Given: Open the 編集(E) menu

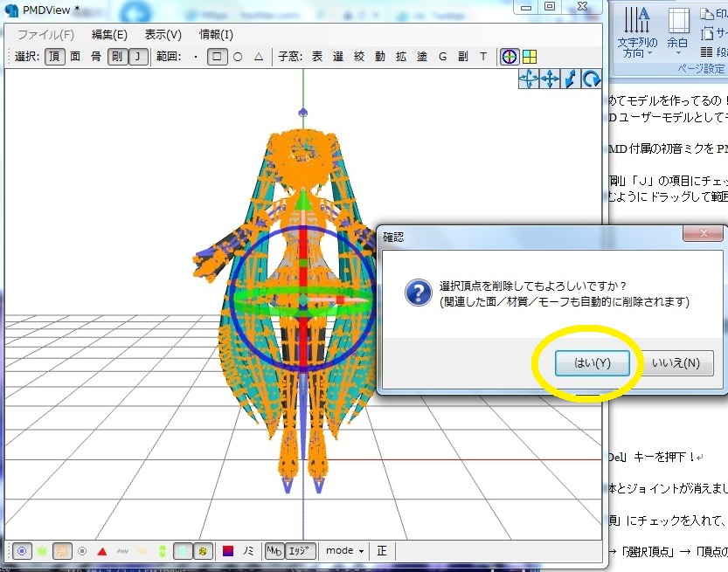Looking at the screenshot, I should (x=109, y=35).
